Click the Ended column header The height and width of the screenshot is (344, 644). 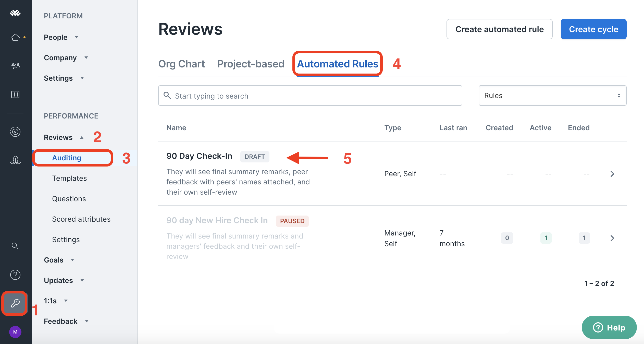click(579, 128)
